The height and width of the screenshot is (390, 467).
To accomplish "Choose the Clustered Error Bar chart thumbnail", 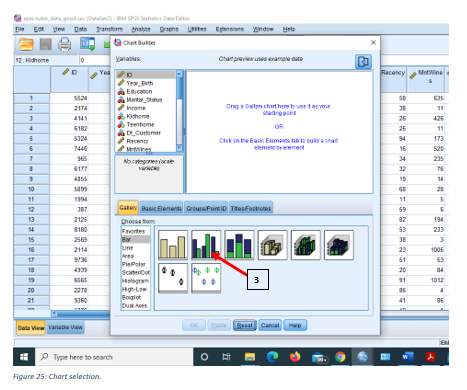I will (x=206, y=278).
